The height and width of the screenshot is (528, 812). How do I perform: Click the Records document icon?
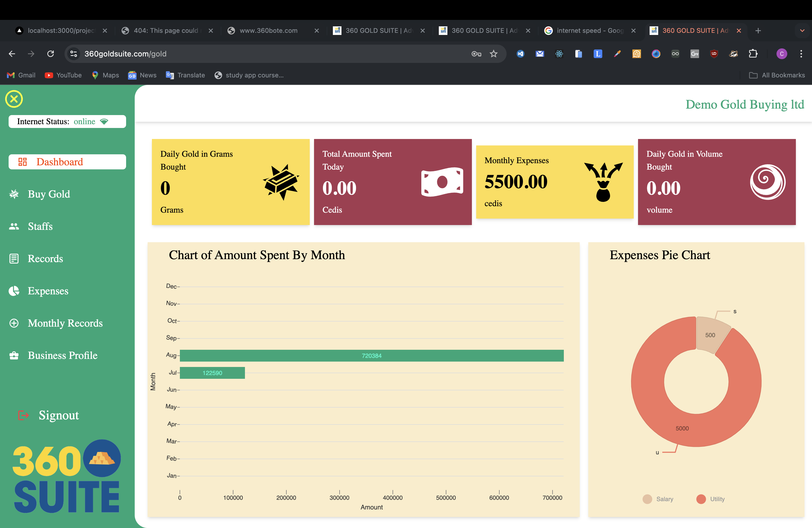(x=14, y=259)
